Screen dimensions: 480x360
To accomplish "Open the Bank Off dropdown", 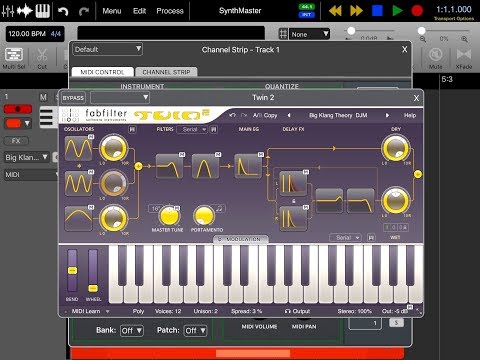I will tap(132, 330).
